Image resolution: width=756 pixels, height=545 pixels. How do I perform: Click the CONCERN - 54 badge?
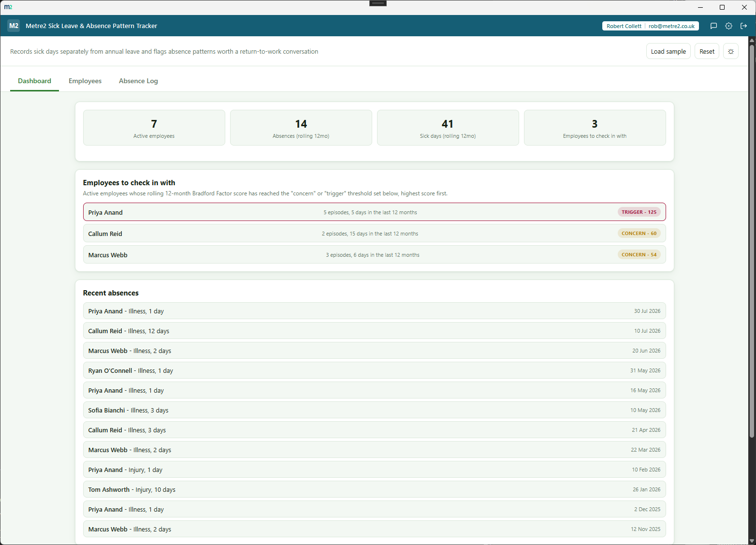coord(639,254)
